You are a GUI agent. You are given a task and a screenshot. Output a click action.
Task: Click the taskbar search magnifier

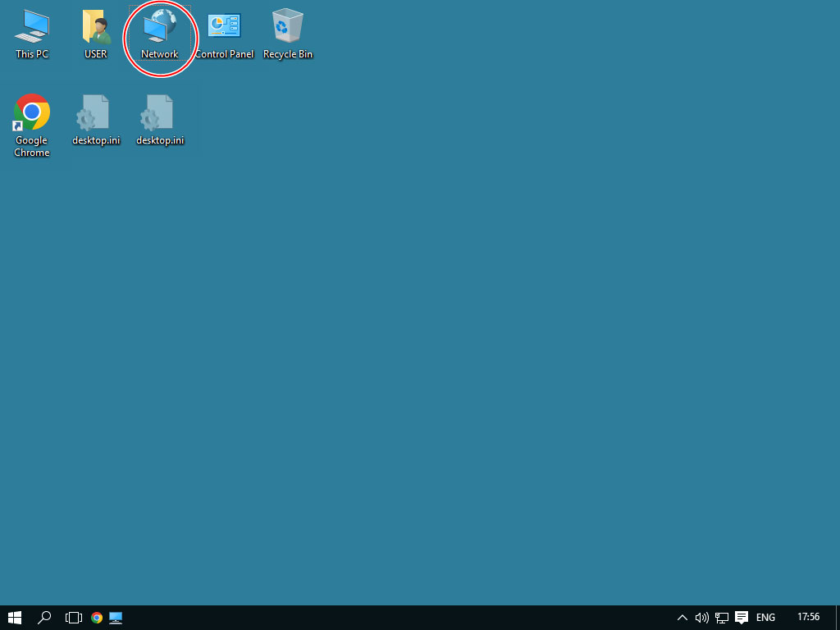45,618
